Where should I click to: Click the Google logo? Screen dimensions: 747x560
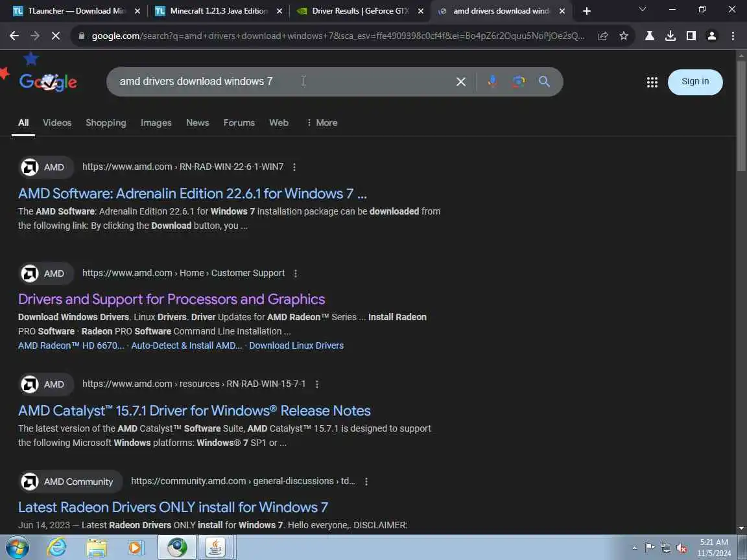click(47, 82)
